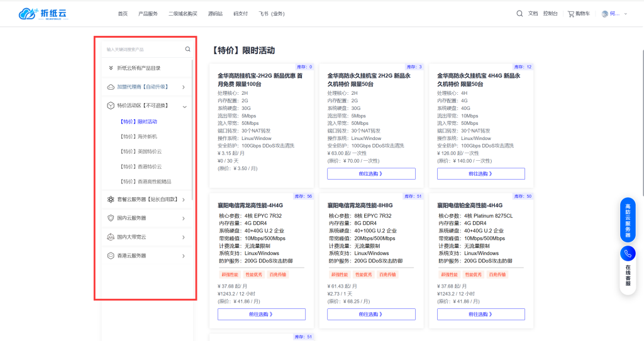Open 二级域名购买 in the navigation
Image resolution: width=644 pixels, height=341 pixels.
[x=183, y=14]
